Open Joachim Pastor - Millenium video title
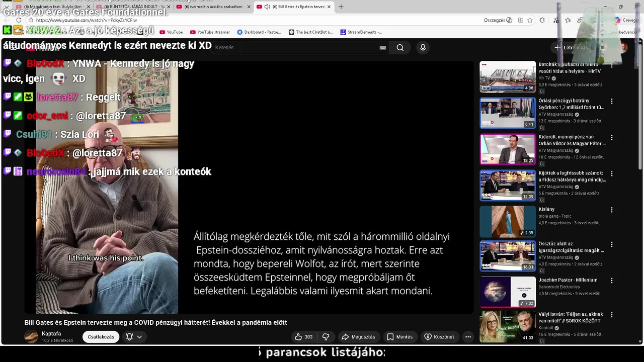The image size is (644, 362). point(568,280)
